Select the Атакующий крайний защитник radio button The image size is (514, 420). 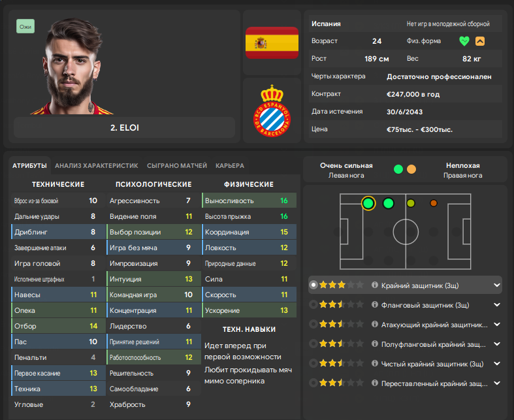(314, 324)
